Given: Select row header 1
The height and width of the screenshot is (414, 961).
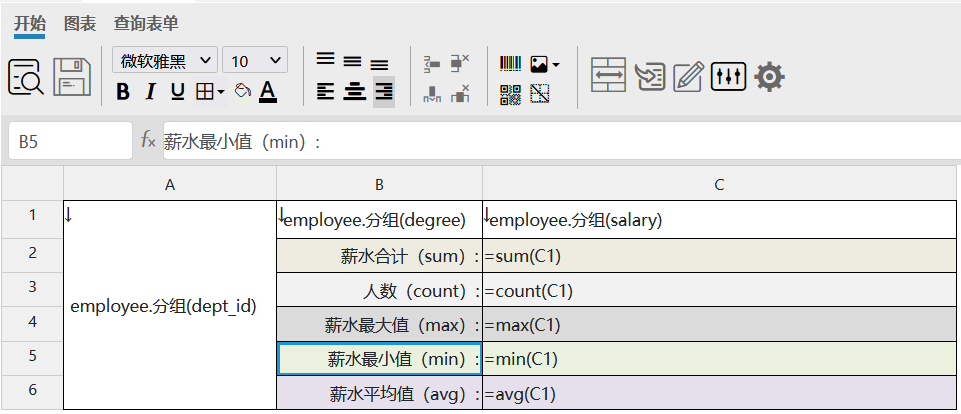Looking at the screenshot, I should (x=32, y=219).
